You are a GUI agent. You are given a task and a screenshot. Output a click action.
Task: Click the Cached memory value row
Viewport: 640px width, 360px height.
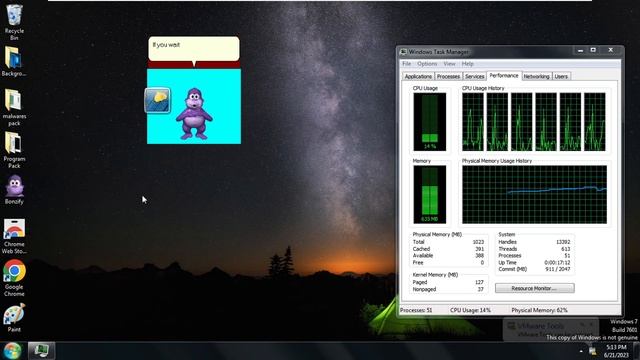point(448,249)
